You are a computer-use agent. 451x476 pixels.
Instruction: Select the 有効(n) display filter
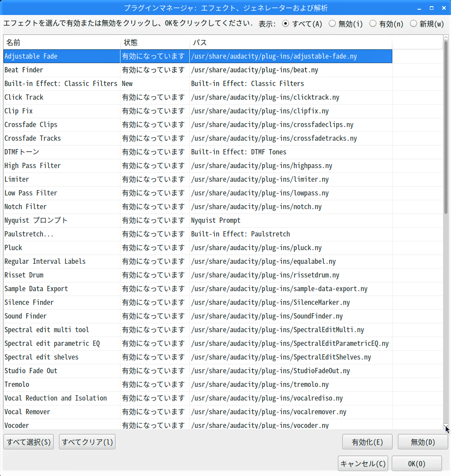pyautogui.click(x=372, y=24)
